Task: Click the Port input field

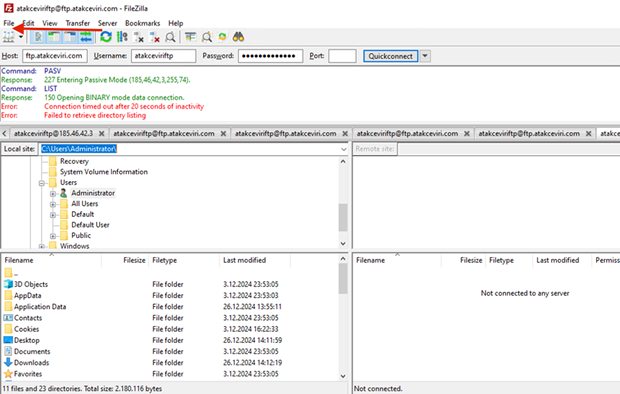Action: point(342,56)
